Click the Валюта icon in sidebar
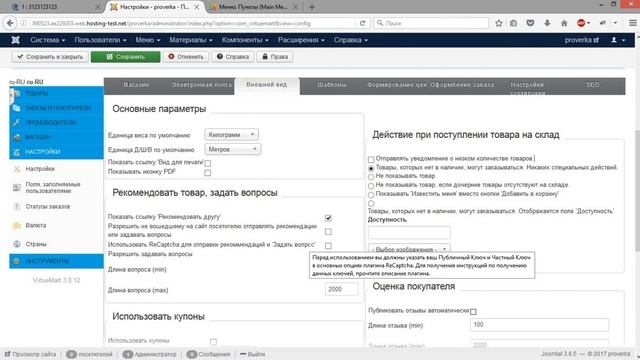 click(x=17, y=225)
